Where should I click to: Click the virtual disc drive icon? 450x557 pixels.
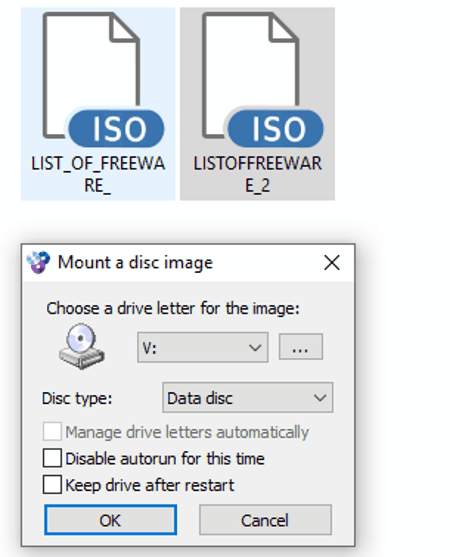82,346
